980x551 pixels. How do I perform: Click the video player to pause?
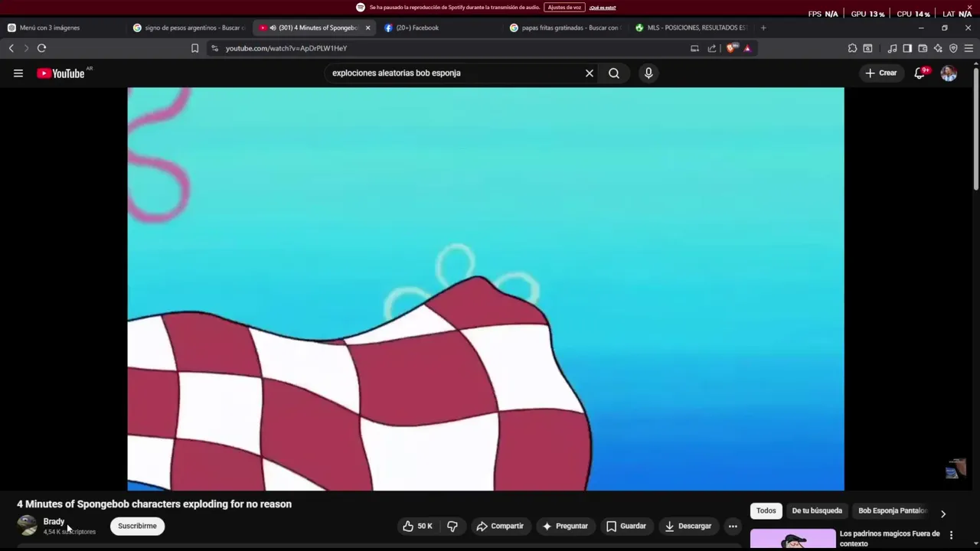tap(485, 289)
